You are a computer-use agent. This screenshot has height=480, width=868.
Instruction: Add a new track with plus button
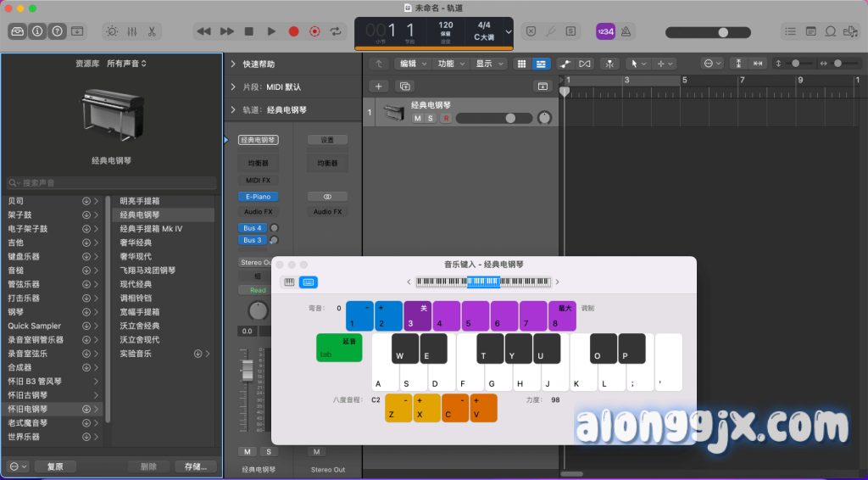[379, 86]
